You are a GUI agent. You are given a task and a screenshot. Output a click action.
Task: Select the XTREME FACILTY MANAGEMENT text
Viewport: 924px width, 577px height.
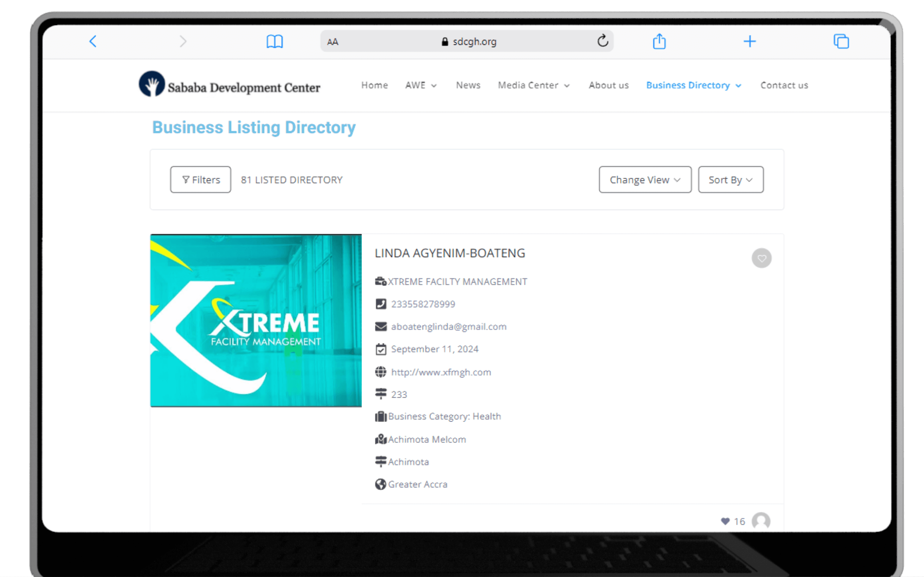(x=457, y=282)
